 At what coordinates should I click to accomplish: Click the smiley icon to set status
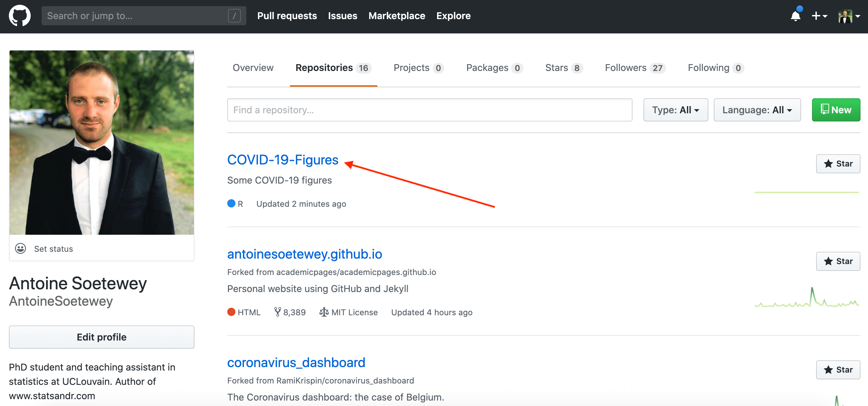[20, 248]
